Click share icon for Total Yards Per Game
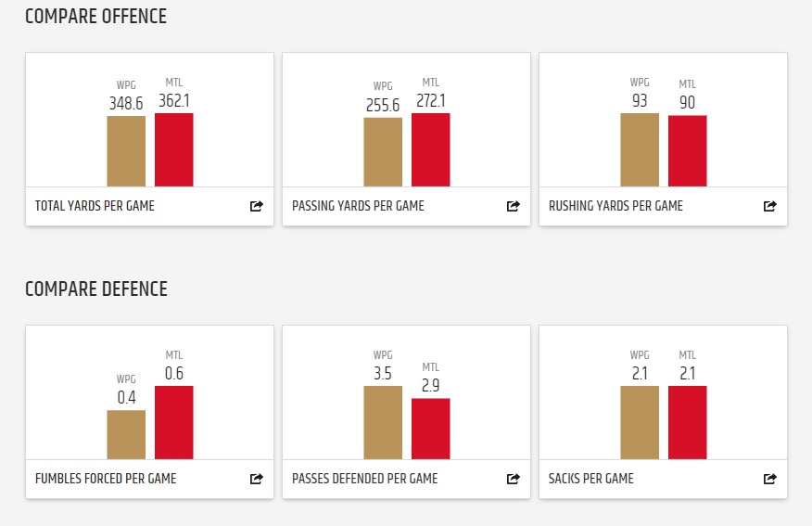This screenshot has width=812, height=526. click(257, 206)
